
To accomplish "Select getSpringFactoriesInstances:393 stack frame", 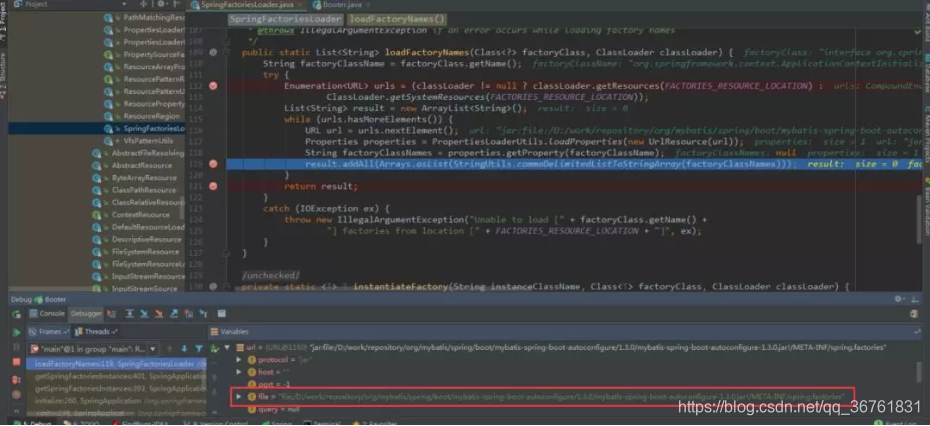I will 116,389.
